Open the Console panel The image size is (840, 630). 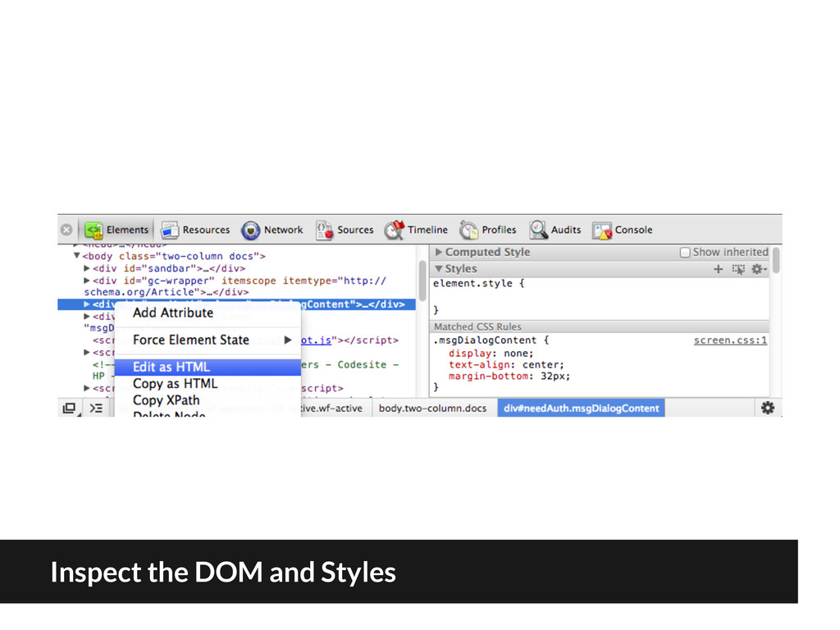point(623,230)
